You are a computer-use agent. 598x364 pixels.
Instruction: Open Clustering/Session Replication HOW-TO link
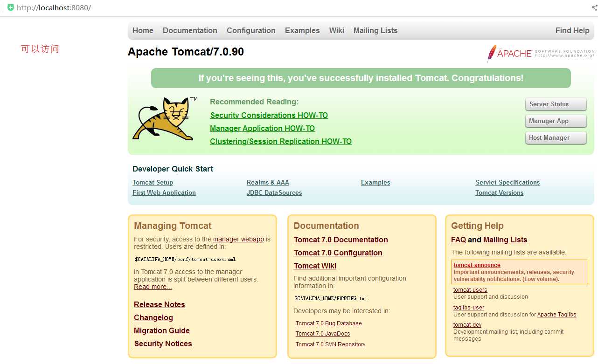coord(281,142)
